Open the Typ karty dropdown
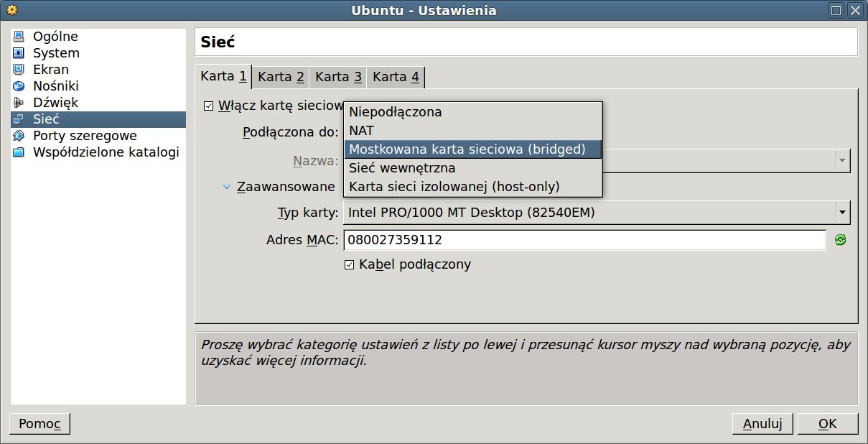This screenshot has height=444, width=868. [597, 213]
